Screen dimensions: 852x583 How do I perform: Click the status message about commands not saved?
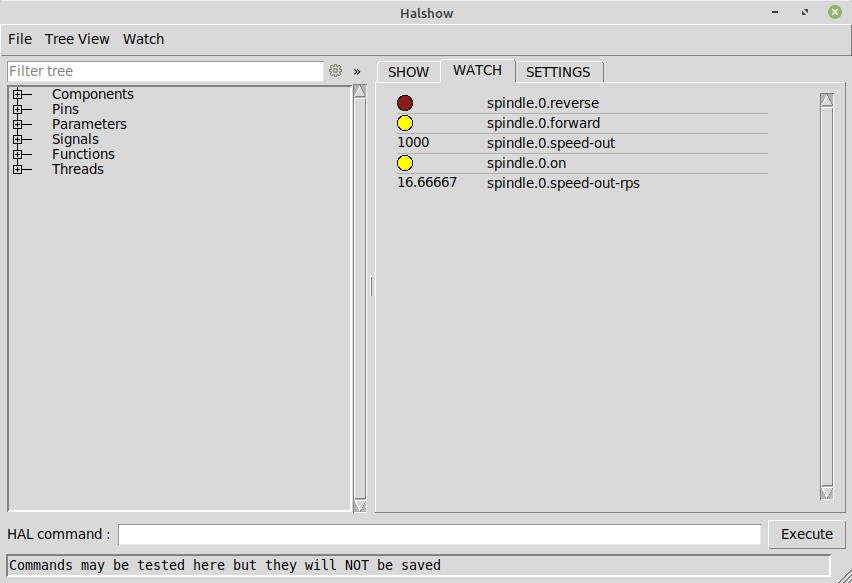point(225,565)
